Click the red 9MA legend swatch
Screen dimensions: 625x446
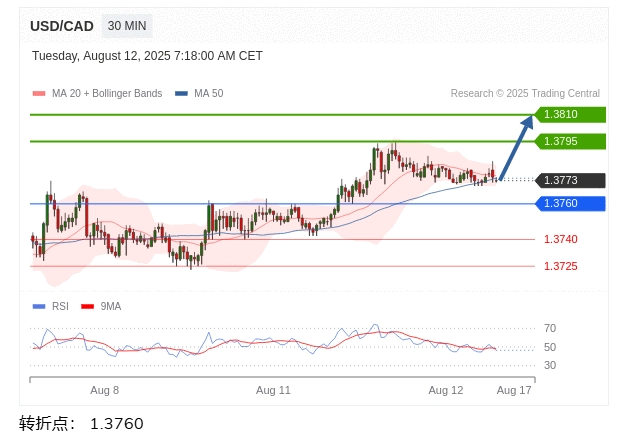pos(87,307)
